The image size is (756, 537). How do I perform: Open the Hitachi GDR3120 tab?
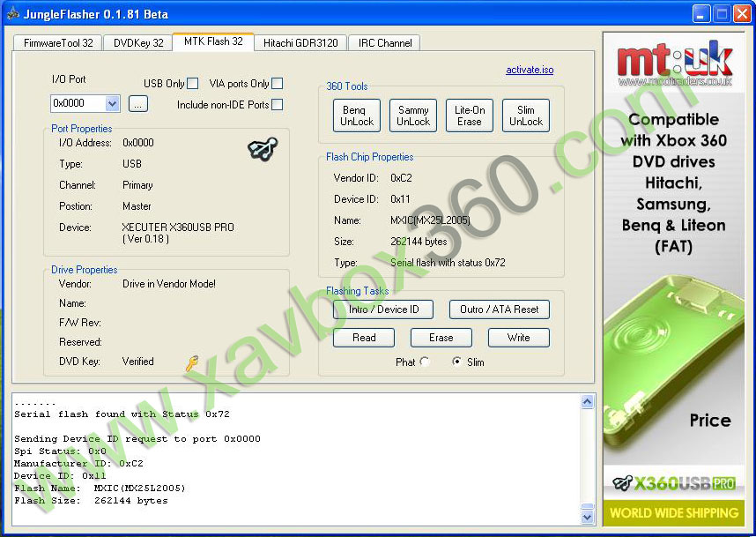click(300, 43)
